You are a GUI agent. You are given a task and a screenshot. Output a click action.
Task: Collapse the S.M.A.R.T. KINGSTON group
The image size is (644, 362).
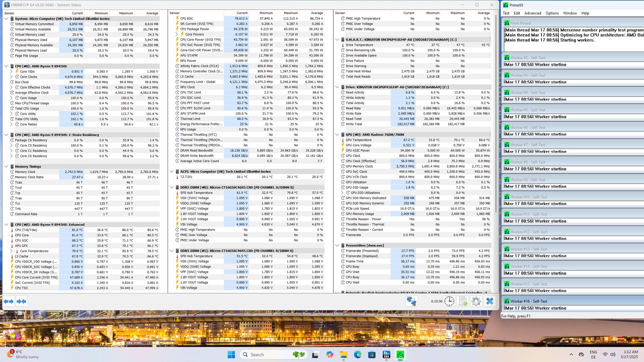click(x=337, y=40)
